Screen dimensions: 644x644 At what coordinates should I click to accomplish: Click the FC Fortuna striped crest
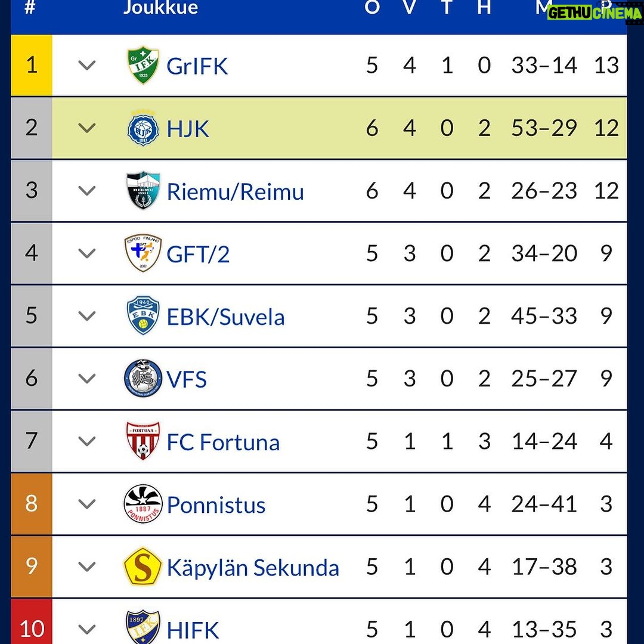pos(143,441)
